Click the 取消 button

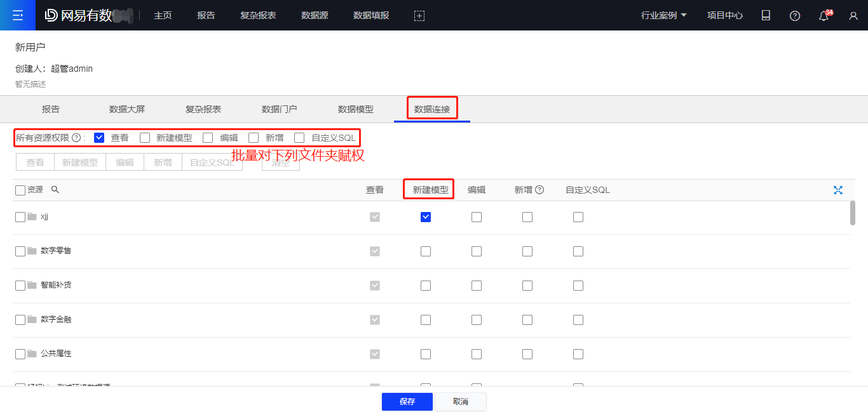461,402
